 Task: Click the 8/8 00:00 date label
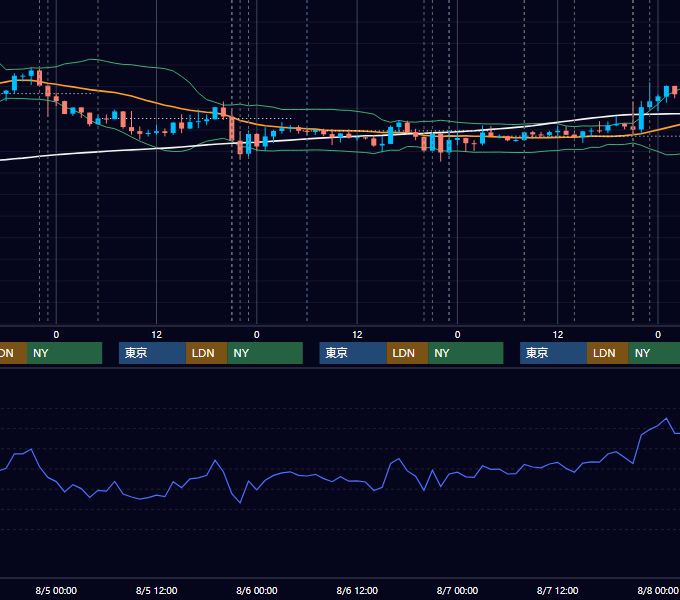(657, 590)
